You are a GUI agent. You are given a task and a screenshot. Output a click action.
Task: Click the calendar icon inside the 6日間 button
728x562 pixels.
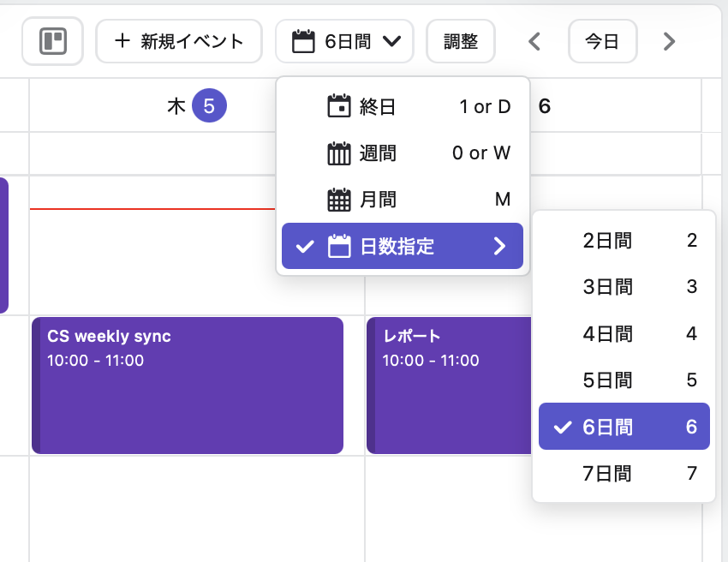302,40
